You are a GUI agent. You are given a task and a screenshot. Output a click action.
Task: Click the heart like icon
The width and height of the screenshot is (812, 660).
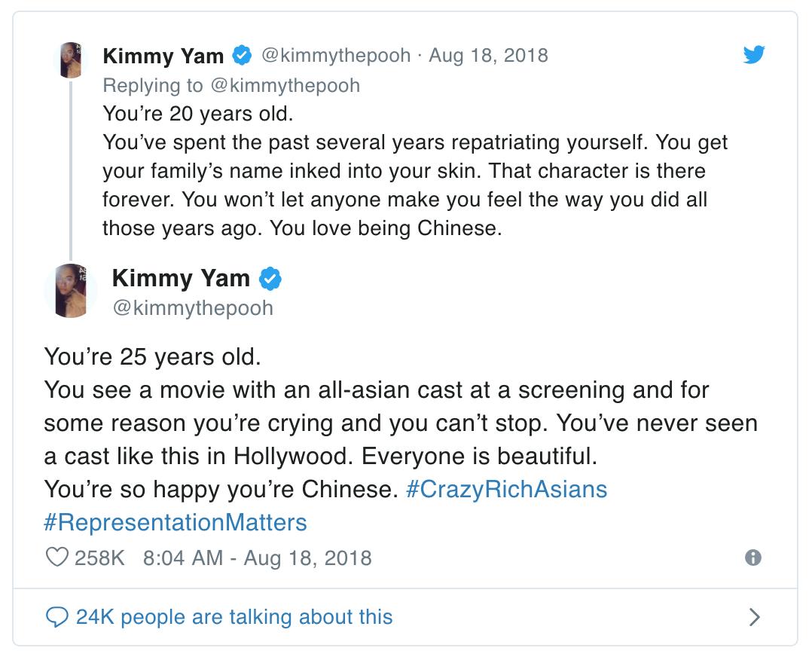pos(56,558)
